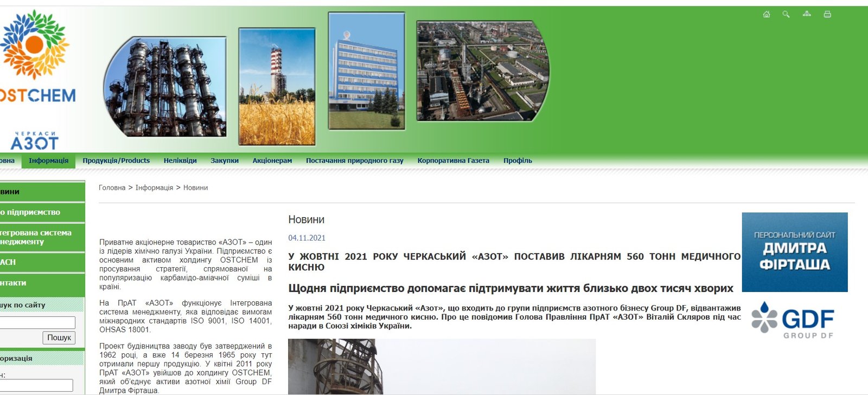Open the sidebar item for система менеджменту
The height and width of the screenshot is (395, 868).
[x=42, y=237]
